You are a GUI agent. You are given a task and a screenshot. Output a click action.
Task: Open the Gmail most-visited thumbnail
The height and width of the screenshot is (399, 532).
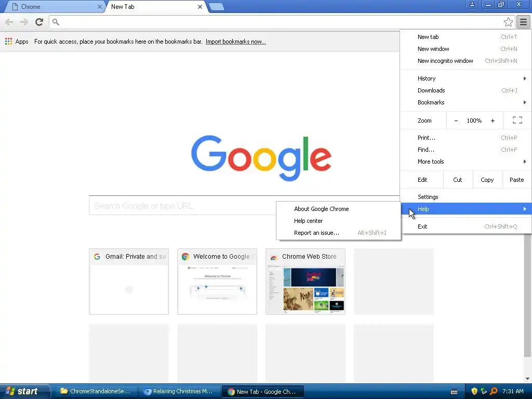click(x=129, y=282)
